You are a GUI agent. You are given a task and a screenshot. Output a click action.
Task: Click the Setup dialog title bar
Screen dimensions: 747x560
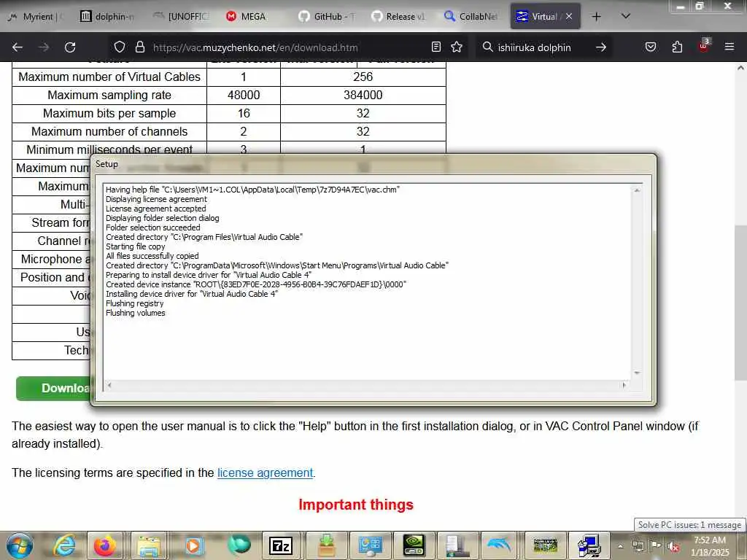(x=373, y=164)
